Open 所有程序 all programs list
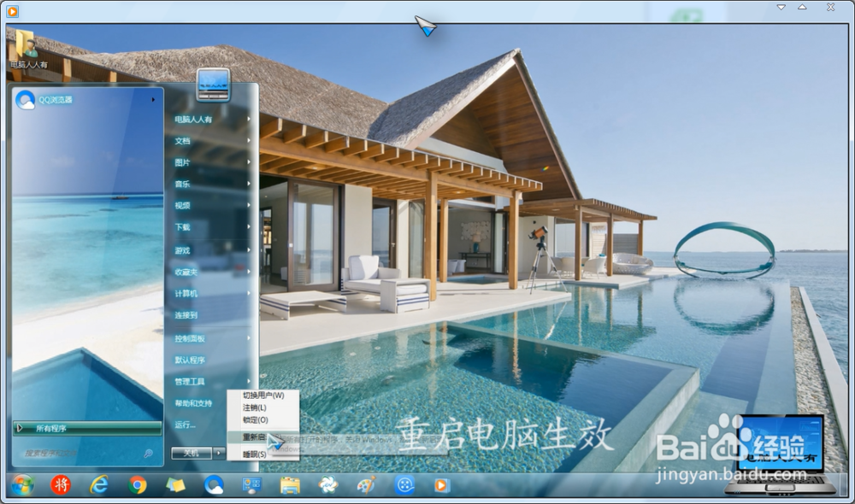The width and height of the screenshot is (855, 504). point(87,428)
